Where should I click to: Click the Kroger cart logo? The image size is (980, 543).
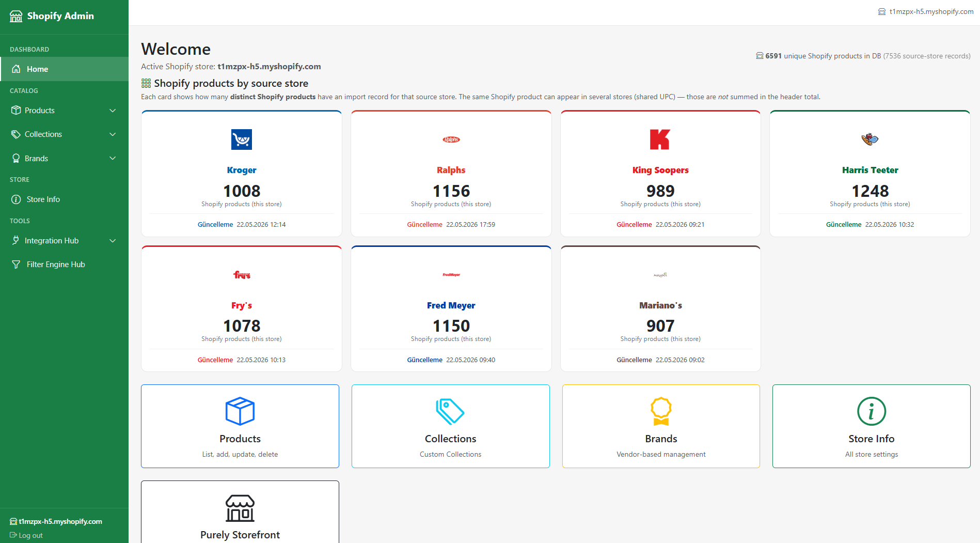(242, 139)
